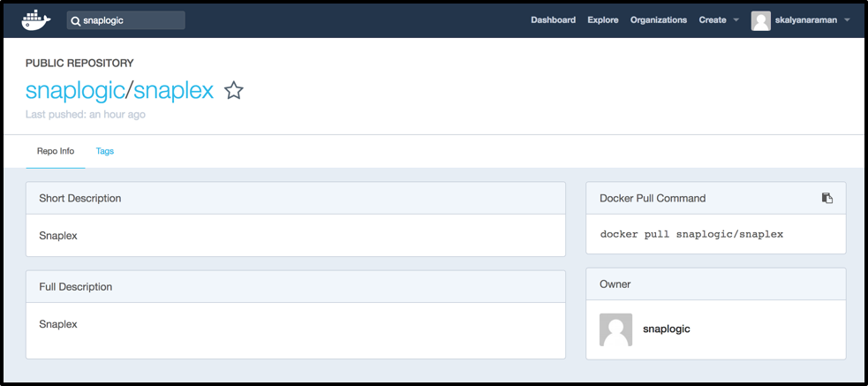Click the snaplogic owner avatar image
The image size is (868, 386).
click(615, 329)
